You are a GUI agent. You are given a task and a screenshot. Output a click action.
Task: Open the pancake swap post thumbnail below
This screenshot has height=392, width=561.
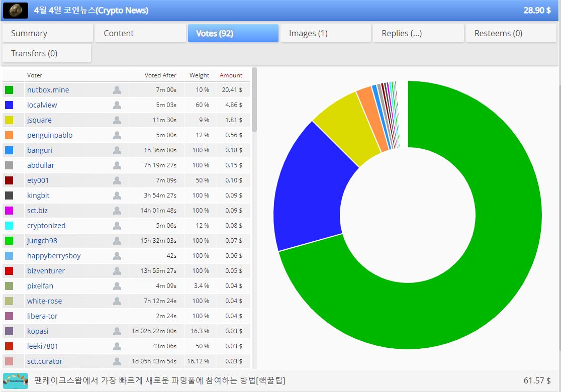pyautogui.click(x=16, y=381)
